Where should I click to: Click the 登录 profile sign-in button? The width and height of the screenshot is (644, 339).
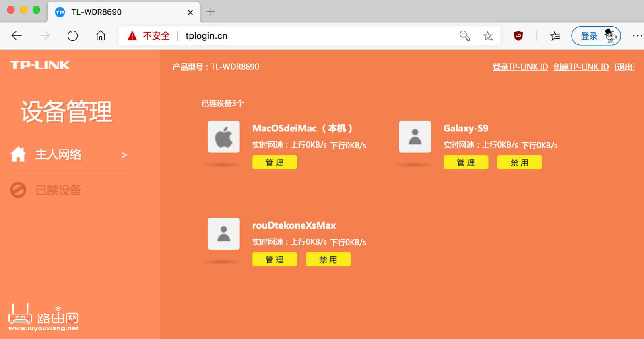[596, 36]
